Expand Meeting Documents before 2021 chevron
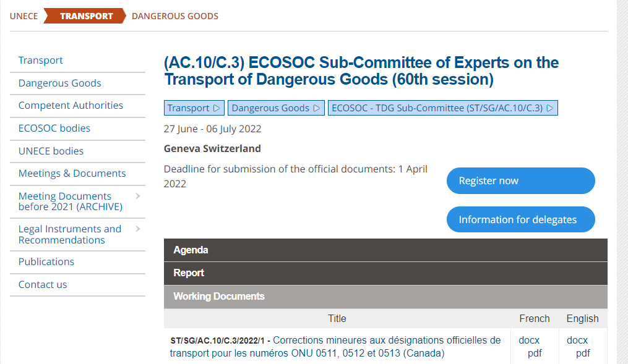 137,197
